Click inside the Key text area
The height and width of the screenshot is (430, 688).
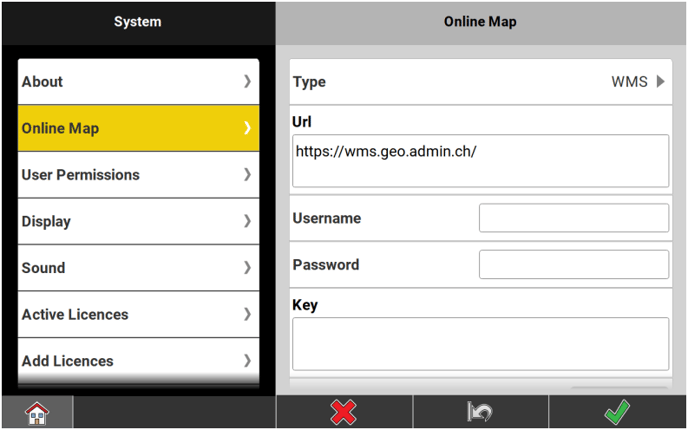(480, 344)
